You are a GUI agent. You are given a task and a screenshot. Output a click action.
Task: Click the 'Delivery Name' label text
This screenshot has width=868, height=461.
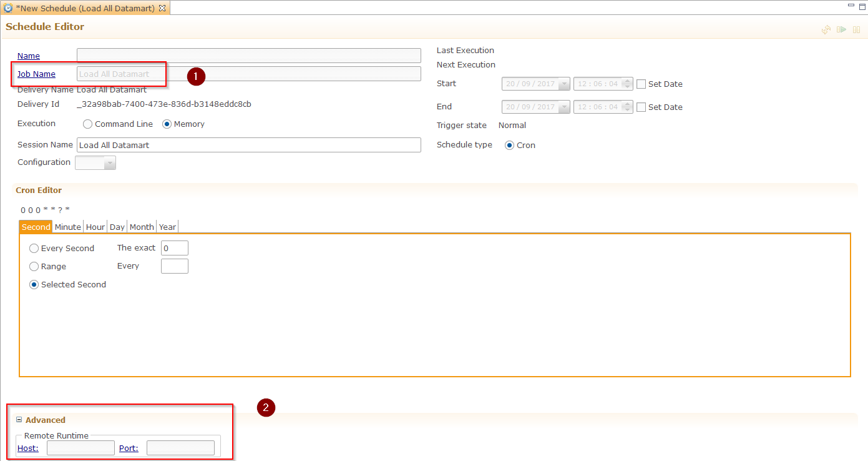(x=46, y=90)
